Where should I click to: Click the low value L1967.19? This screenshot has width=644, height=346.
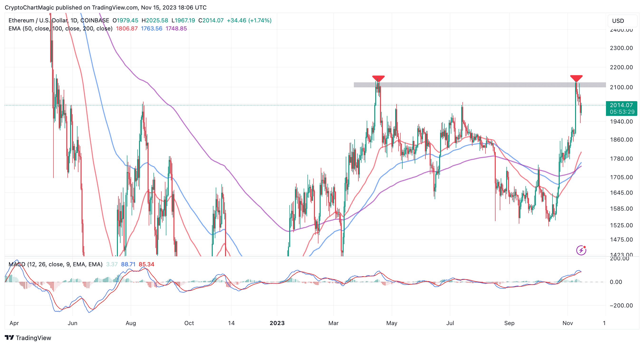[x=183, y=20]
